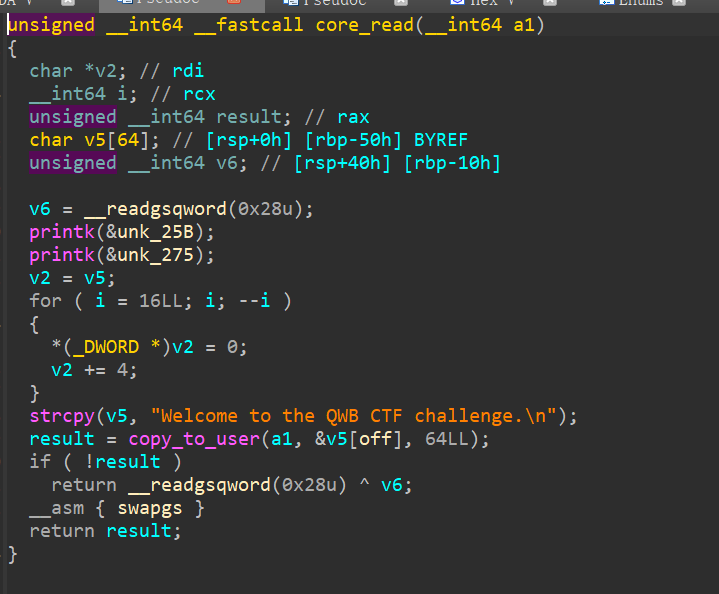Click v6 in the XOR return expression
719x594 pixels.
[x=392, y=485]
